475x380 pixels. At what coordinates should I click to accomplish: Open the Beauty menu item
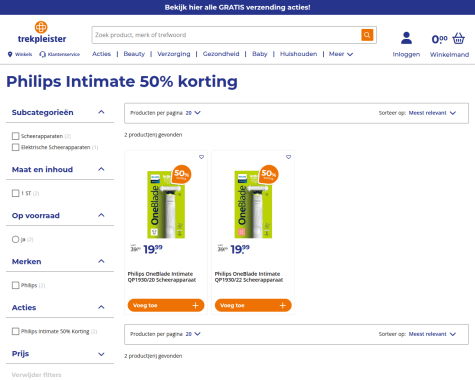point(134,54)
